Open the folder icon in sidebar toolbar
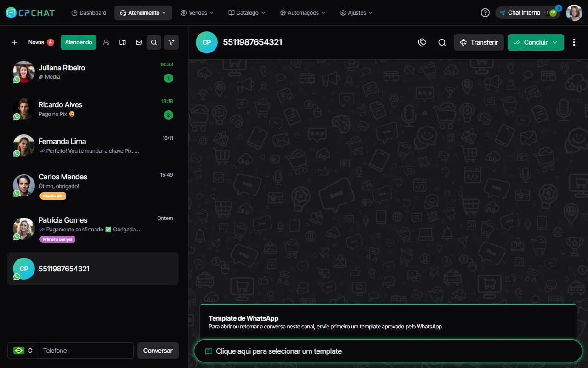Viewport: 588px width, 368px height. pyautogui.click(x=123, y=42)
